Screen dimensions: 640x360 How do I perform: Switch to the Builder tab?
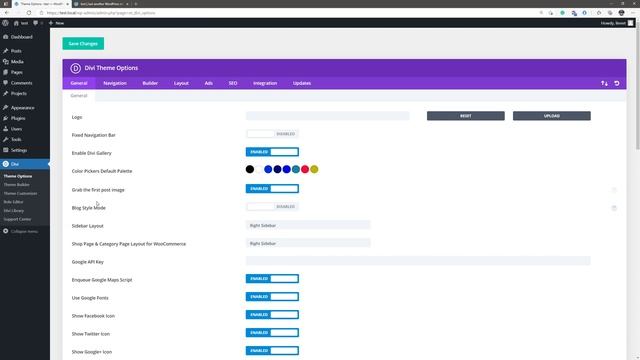click(150, 83)
